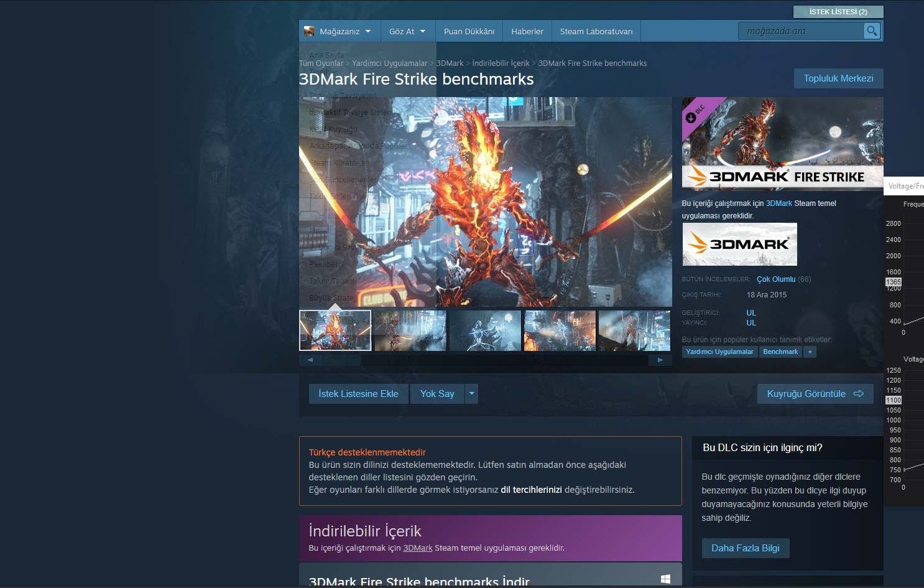Image resolution: width=924 pixels, height=588 pixels.
Task: Add a tag with the plus icon
Action: click(810, 352)
